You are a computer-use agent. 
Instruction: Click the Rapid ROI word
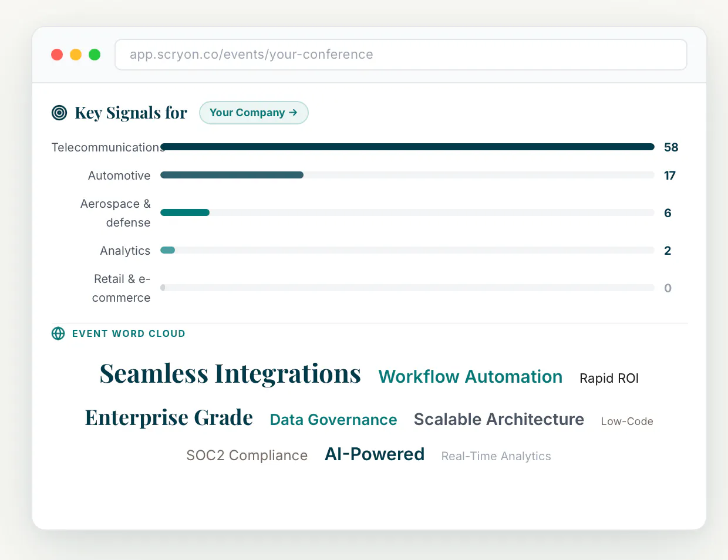click(x=609, y=378)
